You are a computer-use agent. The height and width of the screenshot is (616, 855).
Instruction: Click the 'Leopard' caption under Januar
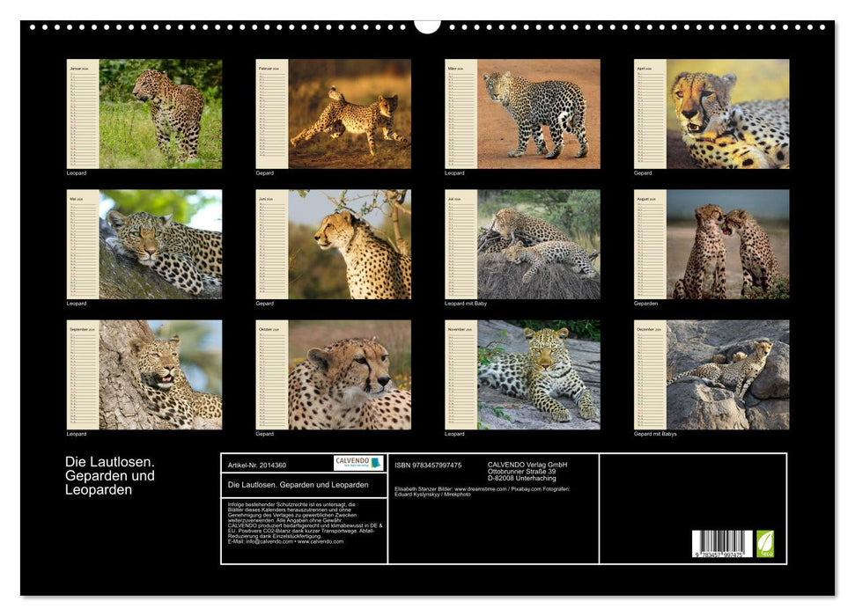coord(77,172)
